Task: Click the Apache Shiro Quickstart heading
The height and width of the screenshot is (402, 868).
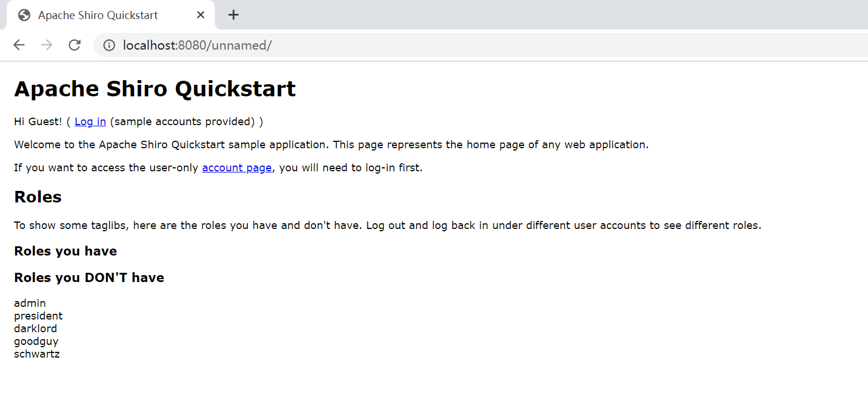Action: pyautogui.click(x=155, y=89)
